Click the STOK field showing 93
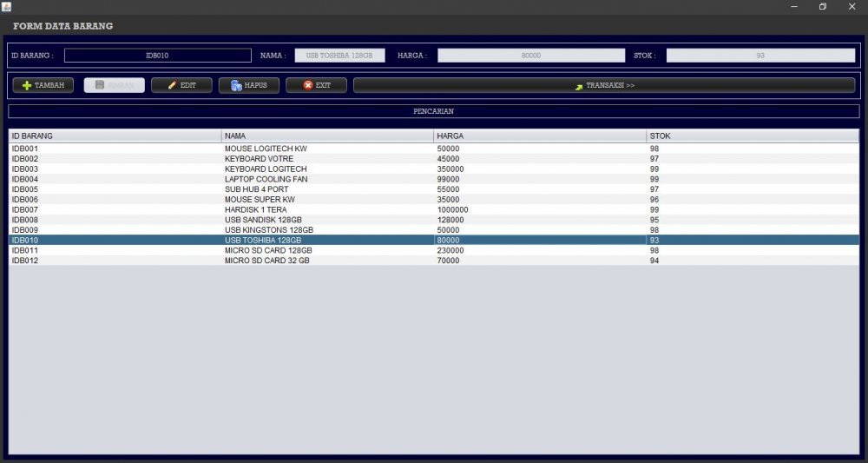The width and height of the screenshot is (868, 463). pos(759,56)
